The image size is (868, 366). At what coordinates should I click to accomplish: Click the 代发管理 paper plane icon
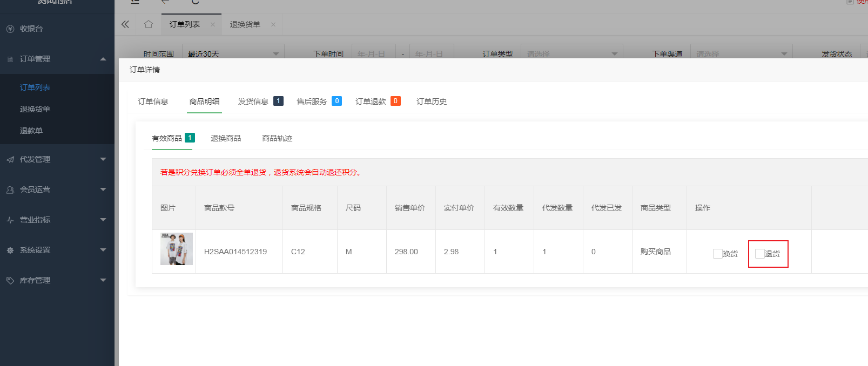[10, 160]
